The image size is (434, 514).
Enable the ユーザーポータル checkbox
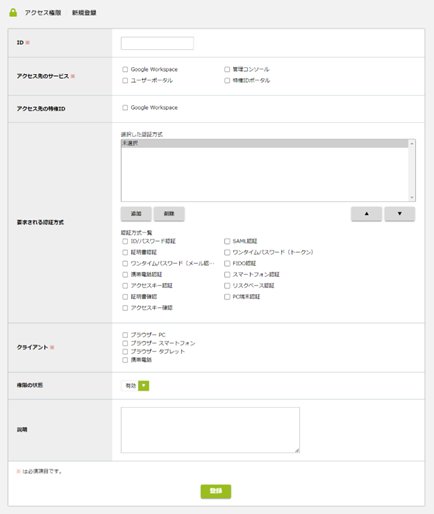click(x=125, y=80)
